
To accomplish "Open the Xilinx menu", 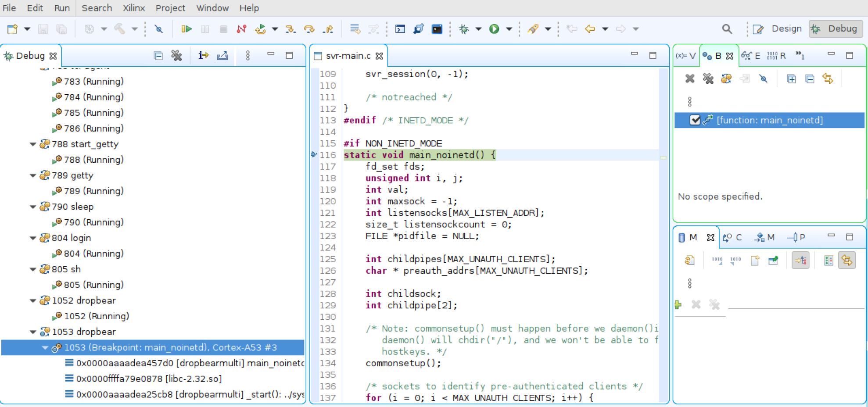I will (134, 8).
